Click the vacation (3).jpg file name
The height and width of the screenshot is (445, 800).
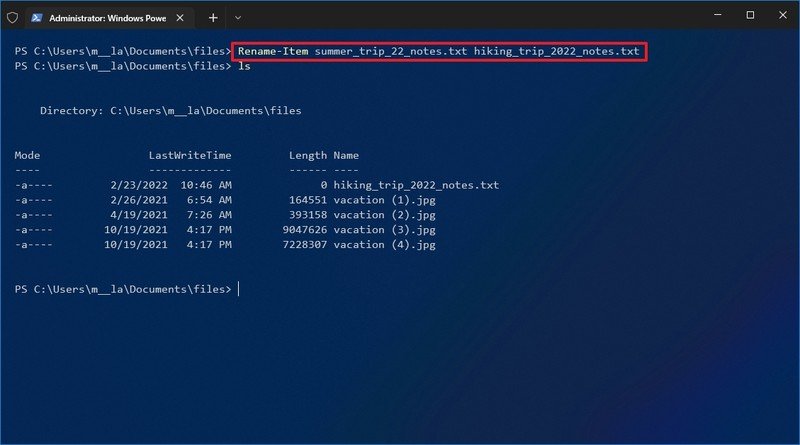384,229
